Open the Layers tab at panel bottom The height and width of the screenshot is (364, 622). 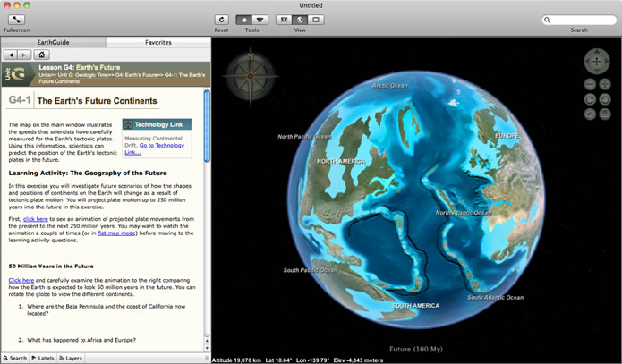click(x=71, y=358)
